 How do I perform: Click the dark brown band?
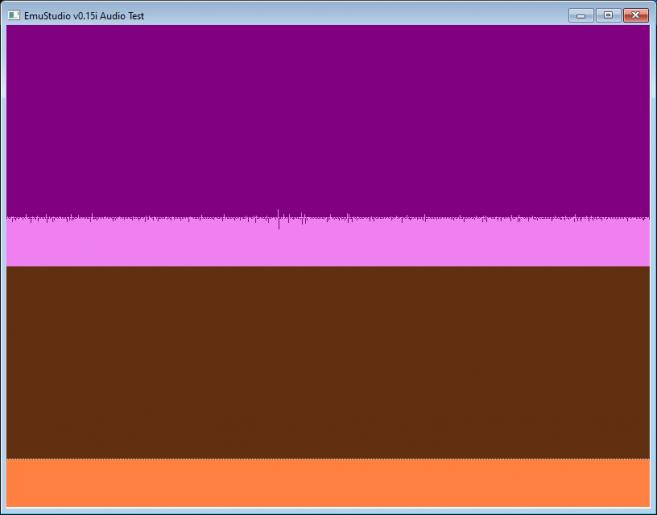328,360
